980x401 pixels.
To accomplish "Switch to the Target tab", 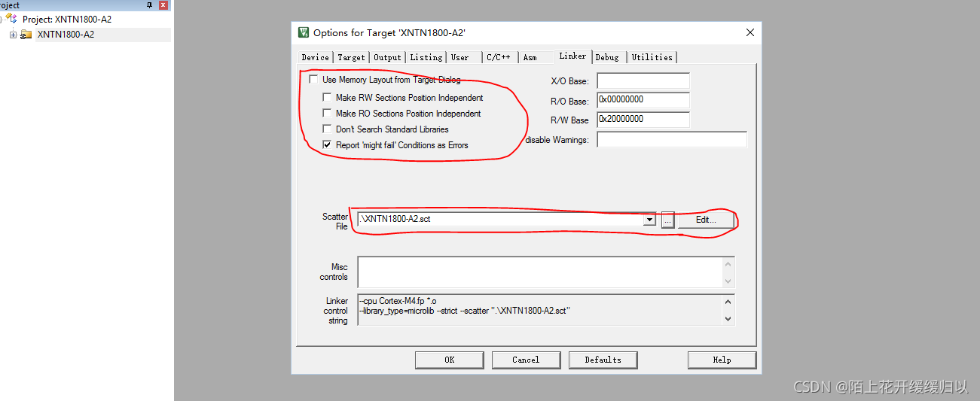I will 351,57.
